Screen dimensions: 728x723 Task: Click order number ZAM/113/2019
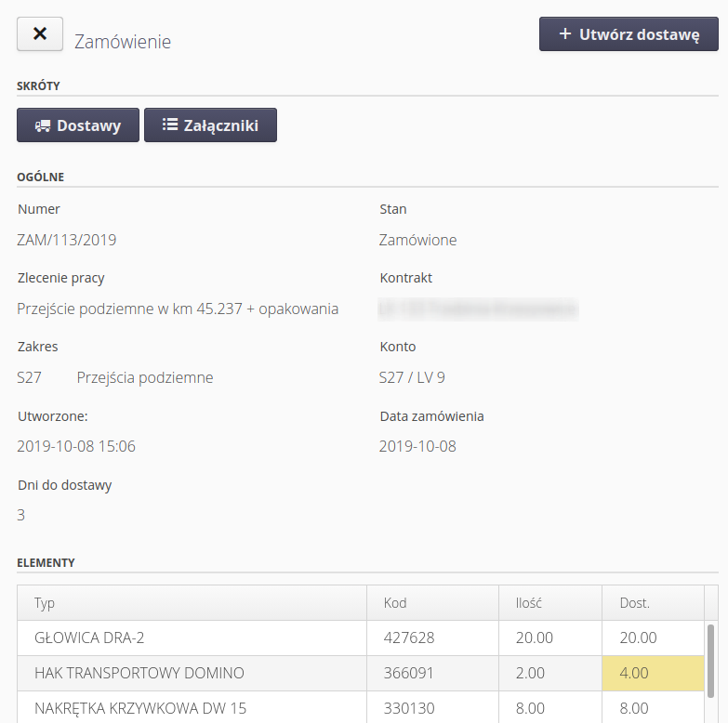pyautogui.click(x=67, y=240)
